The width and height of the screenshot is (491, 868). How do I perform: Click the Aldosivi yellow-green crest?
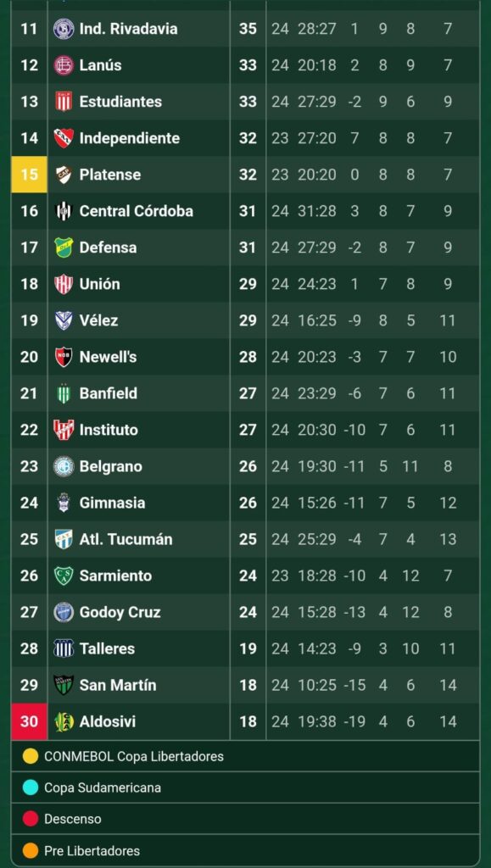(x=64, y=721)
